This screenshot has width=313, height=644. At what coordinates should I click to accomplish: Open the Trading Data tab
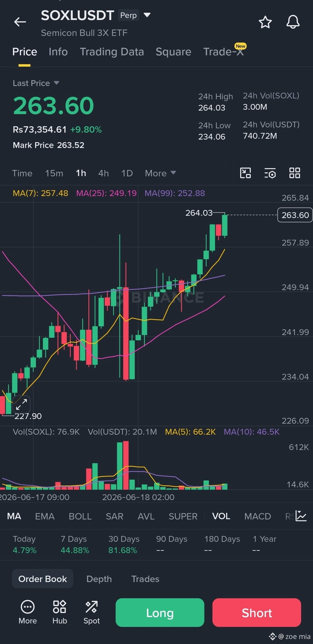(112, 52)
